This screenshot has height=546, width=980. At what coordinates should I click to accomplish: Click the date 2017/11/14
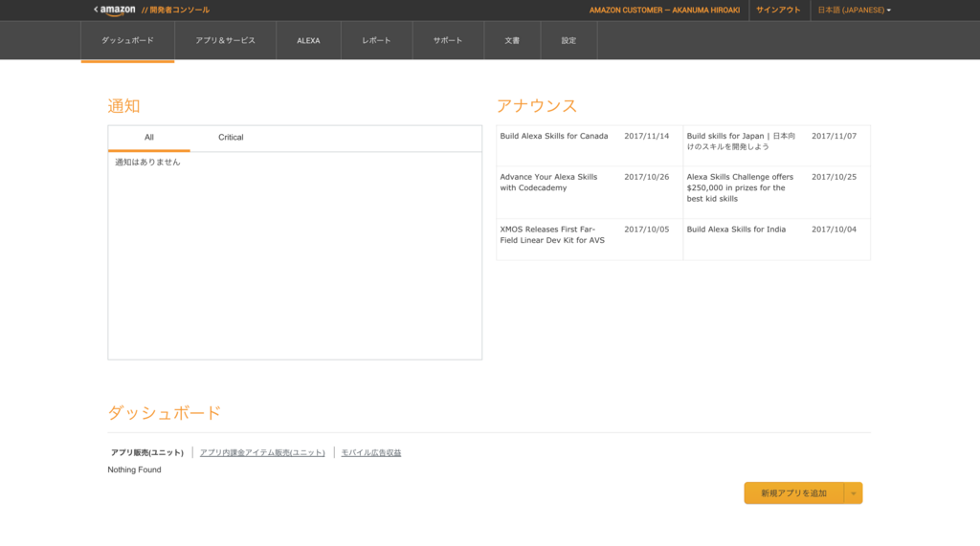(646, 136)
